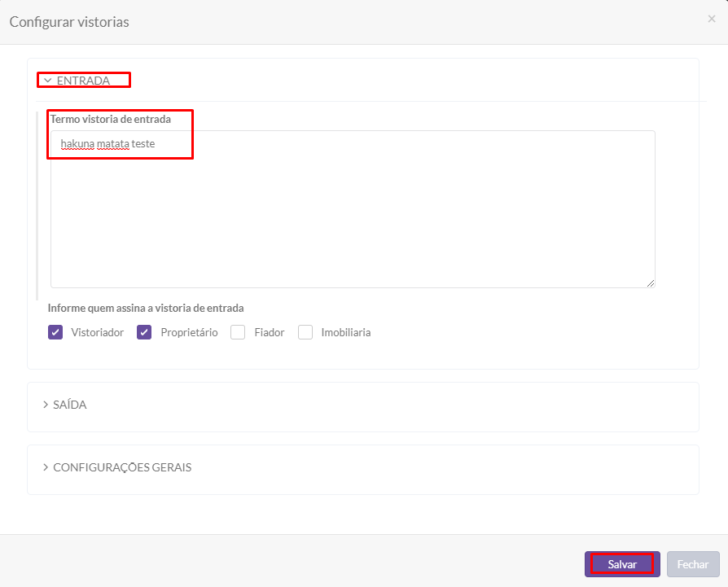Expand the SAÍDA section
728x587 pixels.
pyautogui.click(x=65, y=405)
